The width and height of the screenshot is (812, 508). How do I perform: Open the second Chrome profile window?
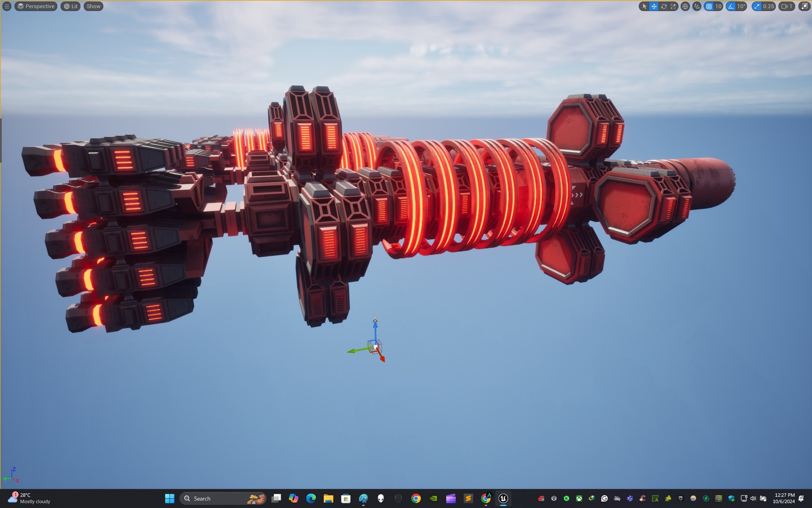[x=486, y=498]
